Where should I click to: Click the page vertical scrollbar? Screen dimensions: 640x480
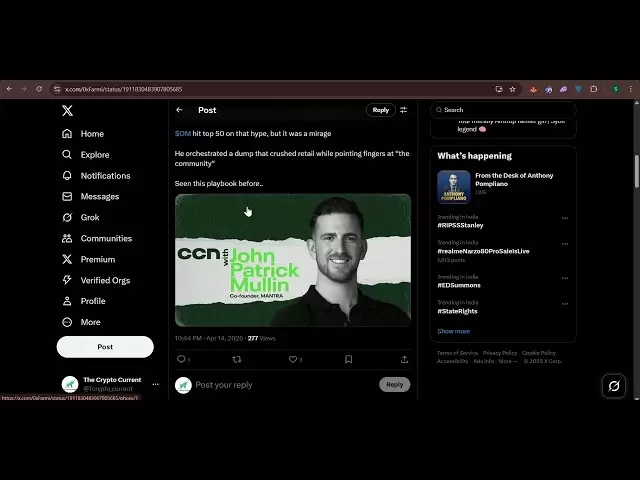(x=636, y=171)
